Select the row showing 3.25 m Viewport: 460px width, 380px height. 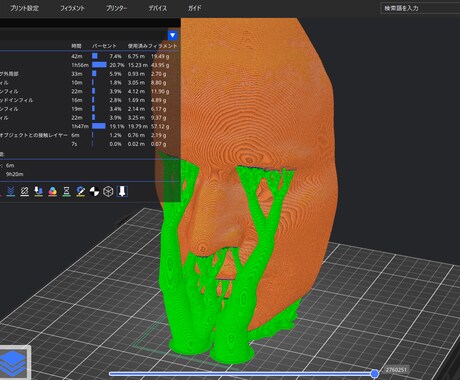90,117
